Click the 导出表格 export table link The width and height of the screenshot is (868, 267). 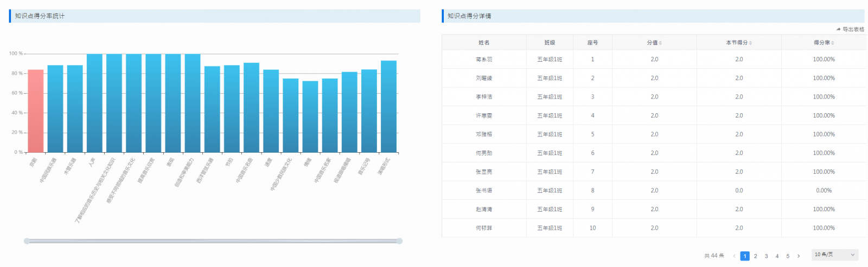[x=850, y=29]
